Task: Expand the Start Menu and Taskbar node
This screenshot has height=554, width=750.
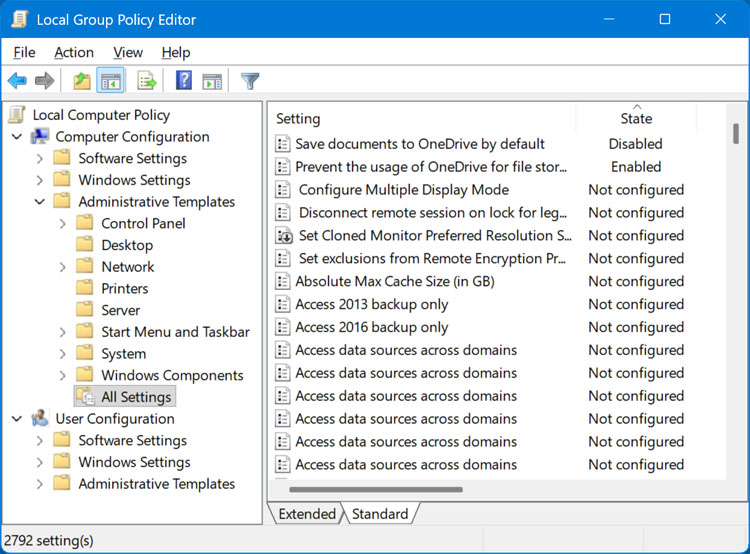Action: pos(63,332)
